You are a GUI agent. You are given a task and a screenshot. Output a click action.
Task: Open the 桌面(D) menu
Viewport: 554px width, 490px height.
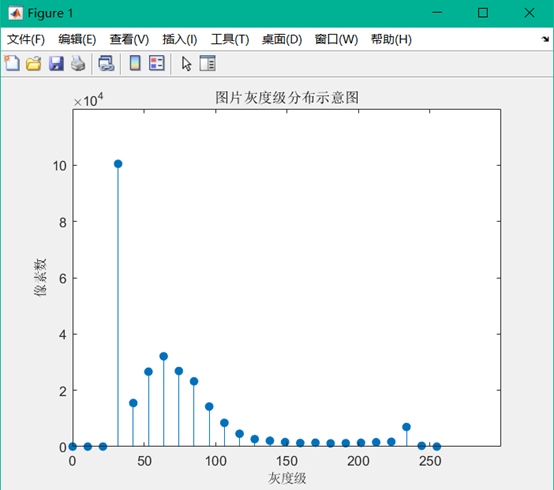(282, 39)
